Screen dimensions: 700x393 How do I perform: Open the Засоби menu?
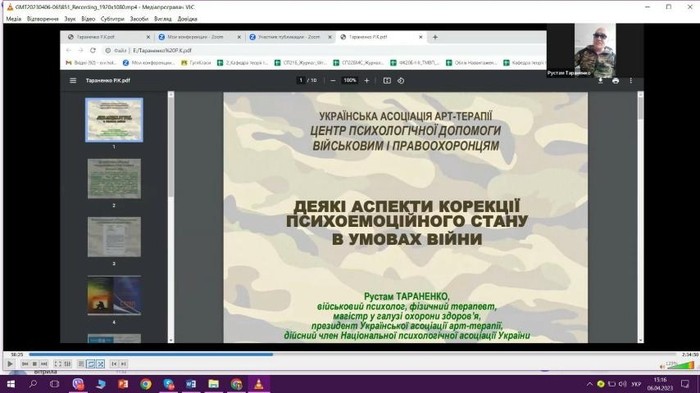[139, 19]
